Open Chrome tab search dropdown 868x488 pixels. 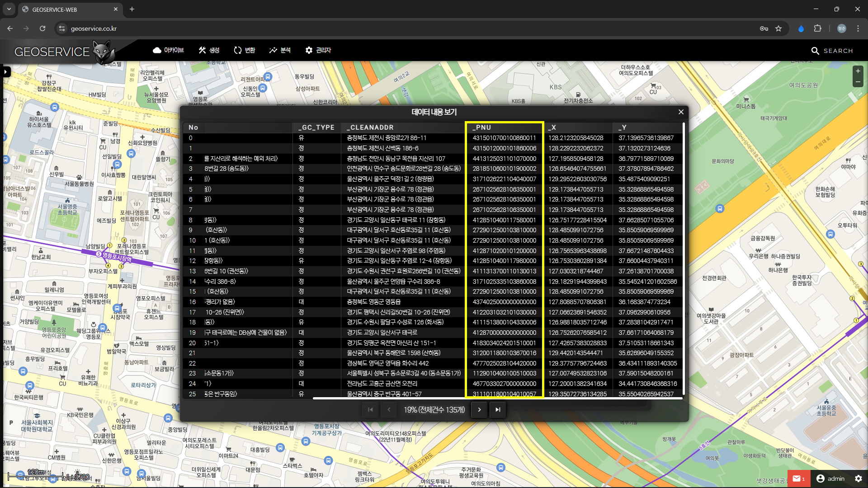[x=9, y=9]
